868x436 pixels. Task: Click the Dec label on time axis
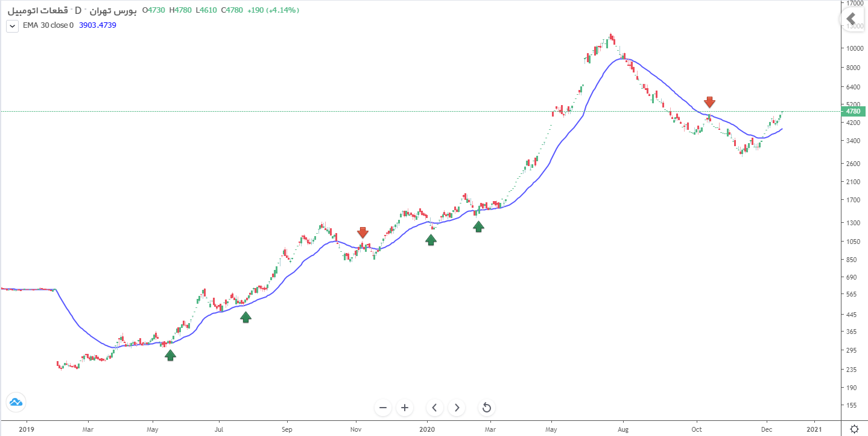point(767,429)
